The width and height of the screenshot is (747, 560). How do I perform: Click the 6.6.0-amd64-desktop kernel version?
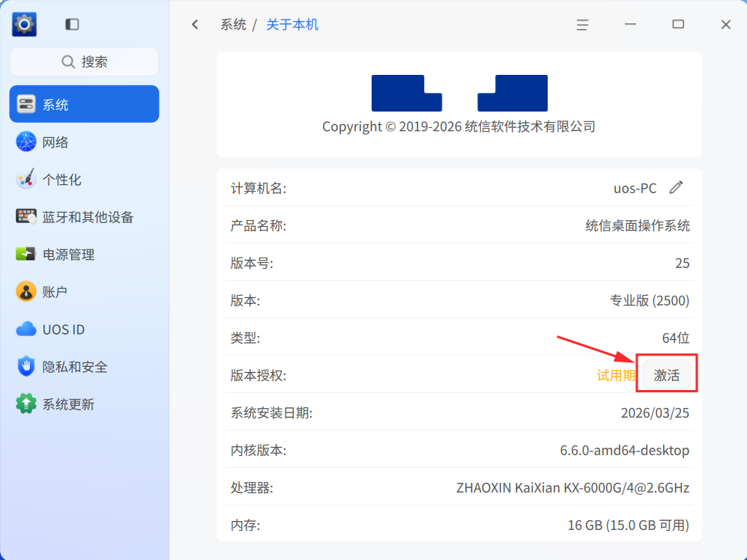pyautogui.click(x=625, y=450)
